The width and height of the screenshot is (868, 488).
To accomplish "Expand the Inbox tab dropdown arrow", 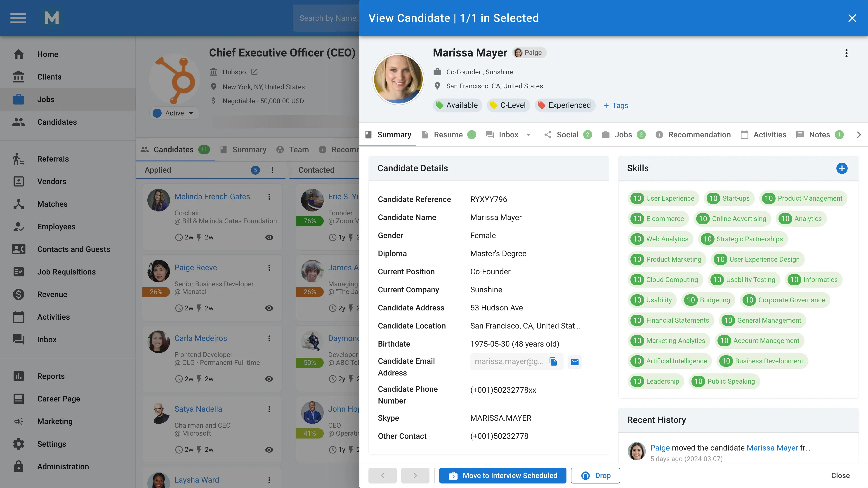I will (x=528, y=135).
